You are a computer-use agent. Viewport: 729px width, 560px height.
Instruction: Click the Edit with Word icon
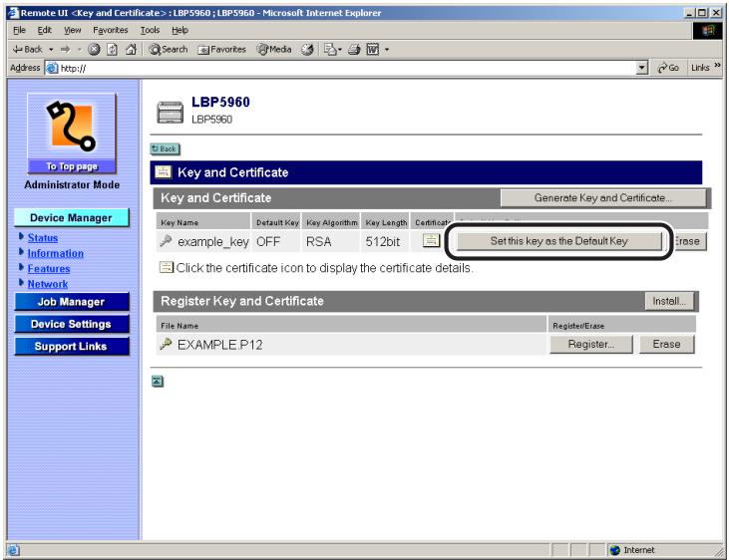(373, 49)
